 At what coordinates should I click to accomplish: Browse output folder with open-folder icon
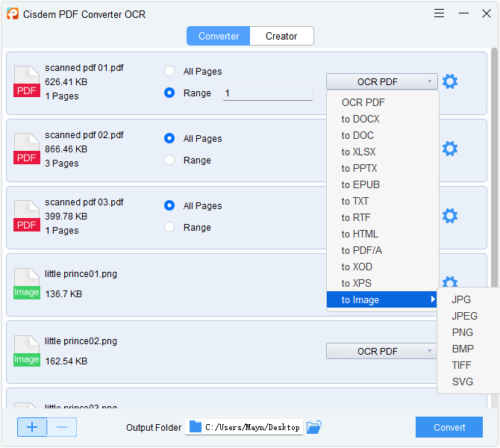pos(314,427)
